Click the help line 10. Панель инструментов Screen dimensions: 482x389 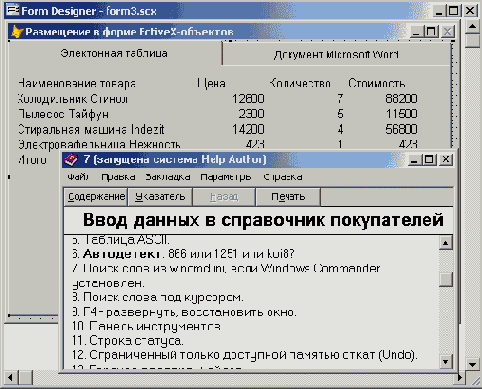146,326
